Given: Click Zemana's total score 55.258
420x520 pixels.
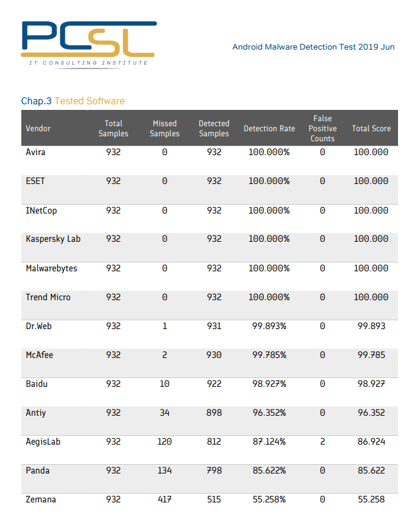Looking at the screenshot, I should [371, 499].
